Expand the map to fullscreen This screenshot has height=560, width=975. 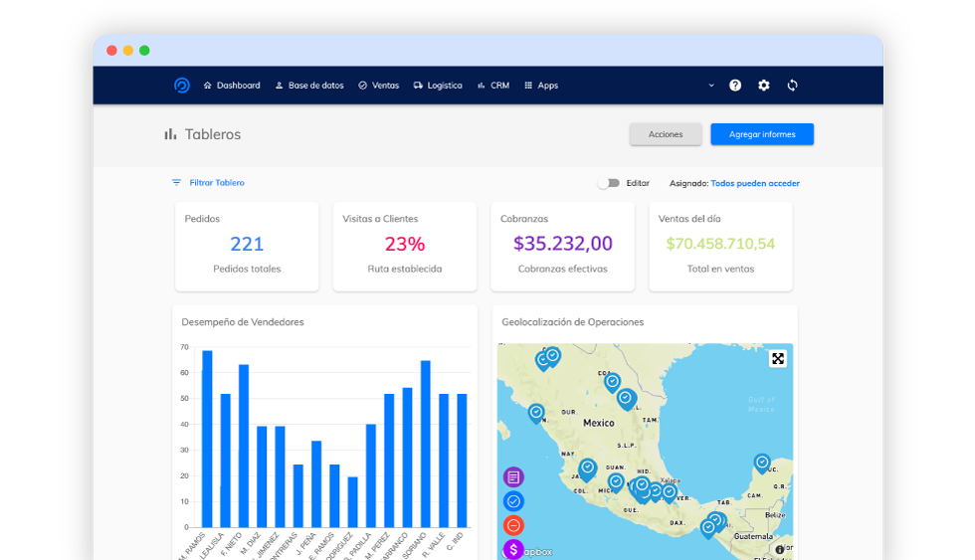click(x=777, y=359)
